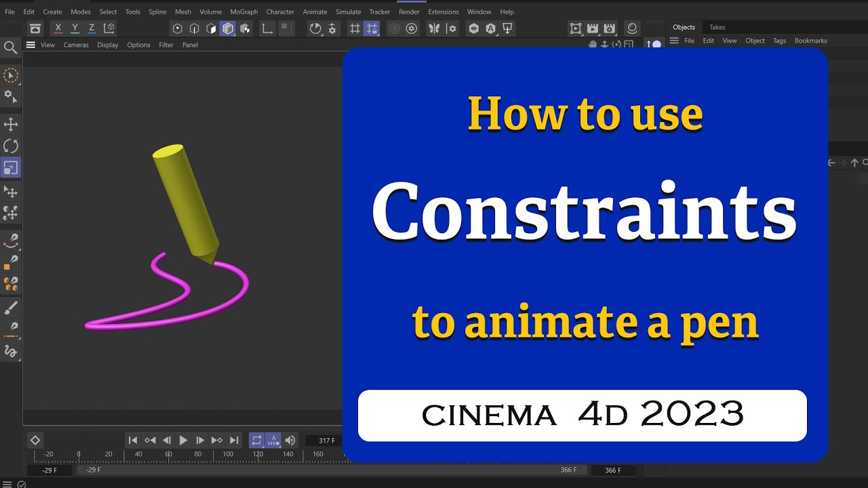Toggle autokeying button in timeline
This screenshot has width=868, height=488.
pyautogui.click(x=273, y=440)
